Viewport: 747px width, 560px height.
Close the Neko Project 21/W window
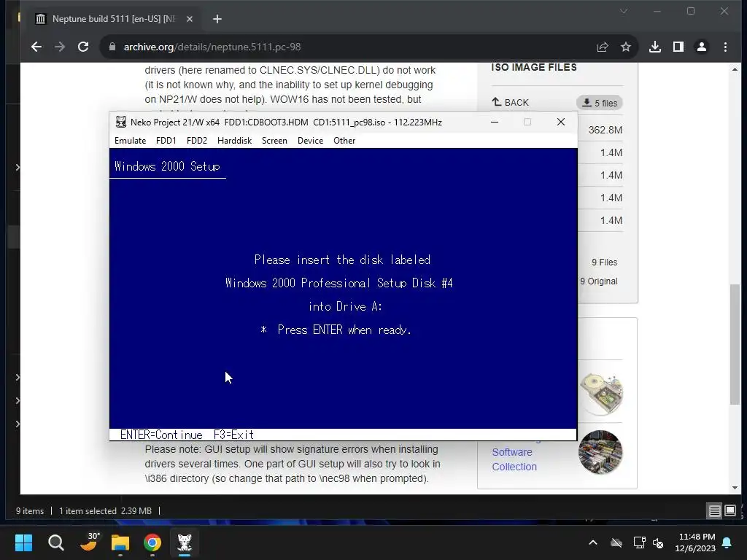point(561,122)
